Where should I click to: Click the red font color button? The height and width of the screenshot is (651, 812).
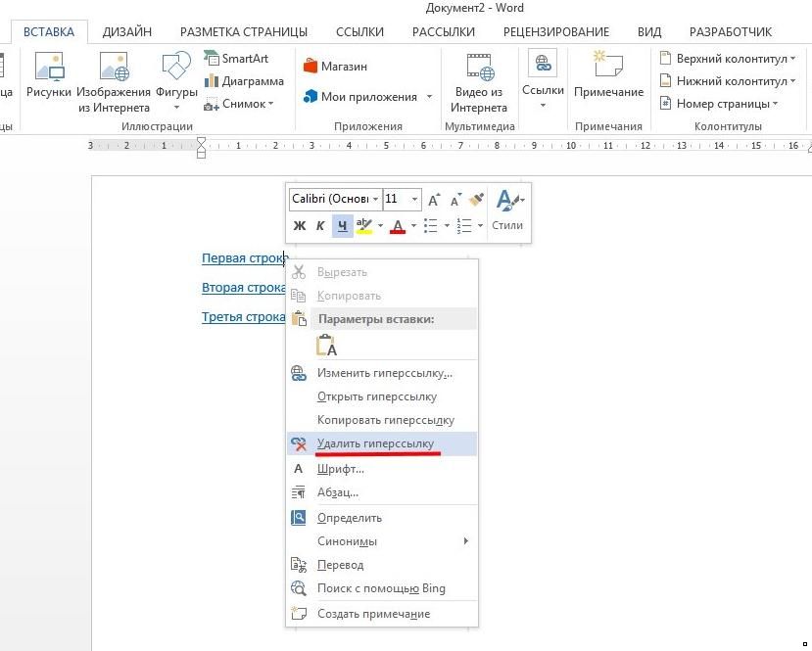pyautogui.click(x=398, y=225)
